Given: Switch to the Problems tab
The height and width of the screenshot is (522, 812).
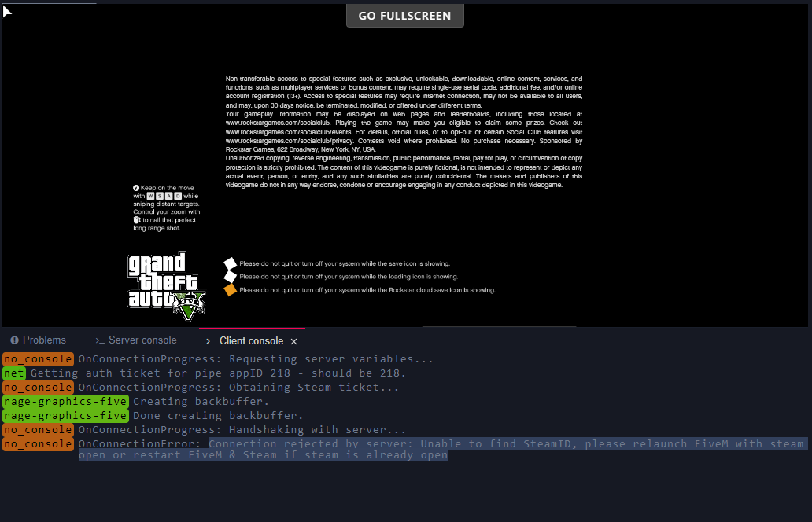Looking at the screenshot, I should 39,340.
